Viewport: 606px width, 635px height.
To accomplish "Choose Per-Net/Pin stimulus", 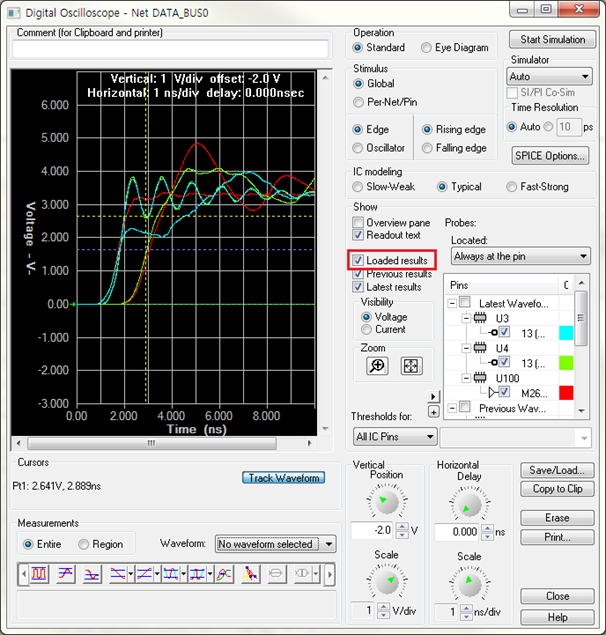I will (358, 102).
